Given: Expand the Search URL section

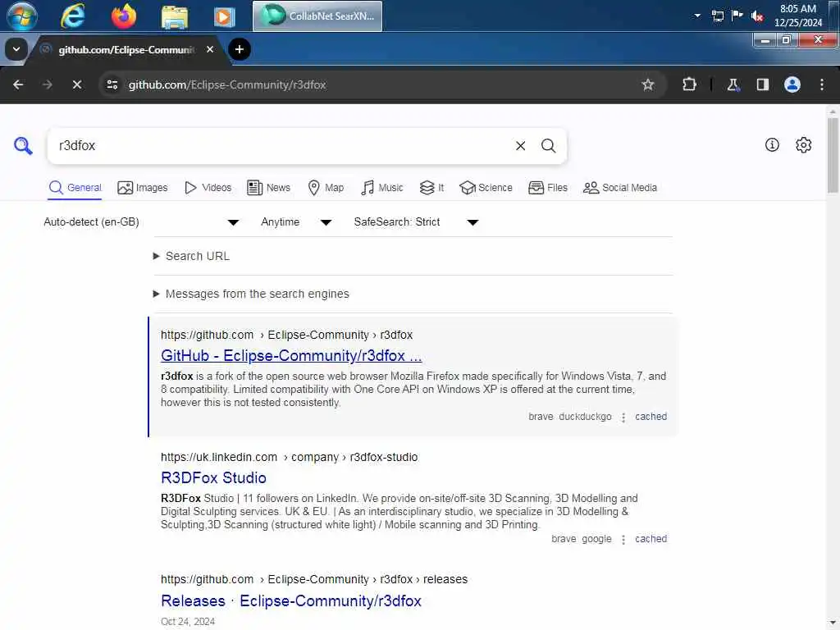Looking at the screenshot, I should pyautogui.click(x=192, y=256).
